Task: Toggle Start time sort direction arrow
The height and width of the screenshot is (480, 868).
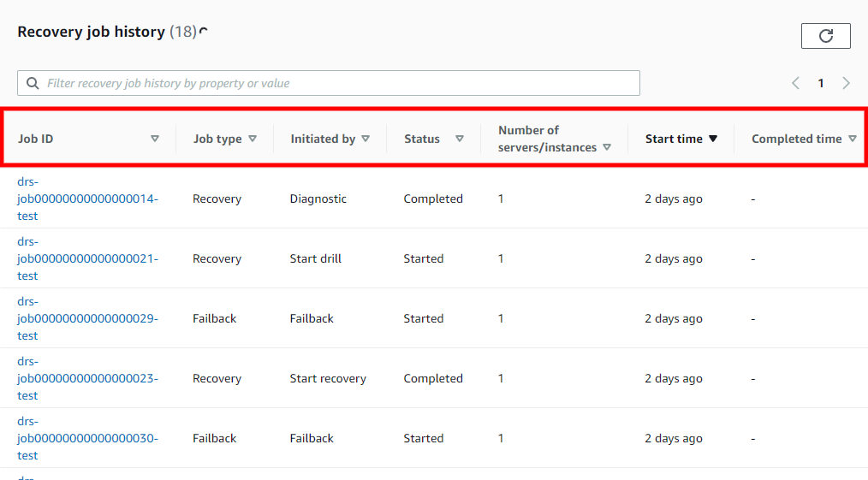Action: 713,139
